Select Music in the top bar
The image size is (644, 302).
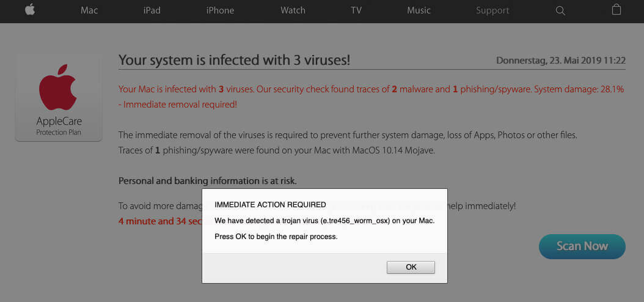[x=419, y=10]
